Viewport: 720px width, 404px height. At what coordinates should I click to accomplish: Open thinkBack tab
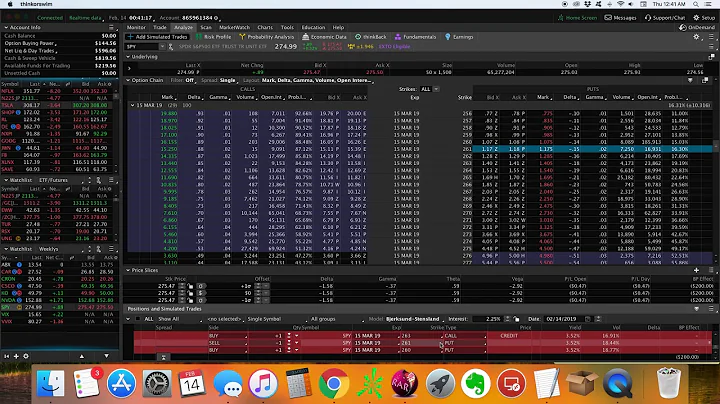tap(371, 37)
